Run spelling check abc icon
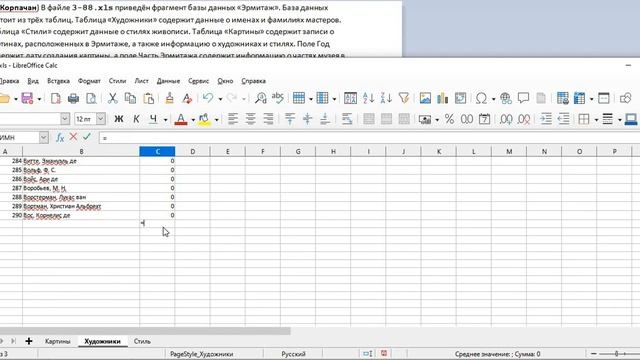640x360 pixels. click(278, 98)
